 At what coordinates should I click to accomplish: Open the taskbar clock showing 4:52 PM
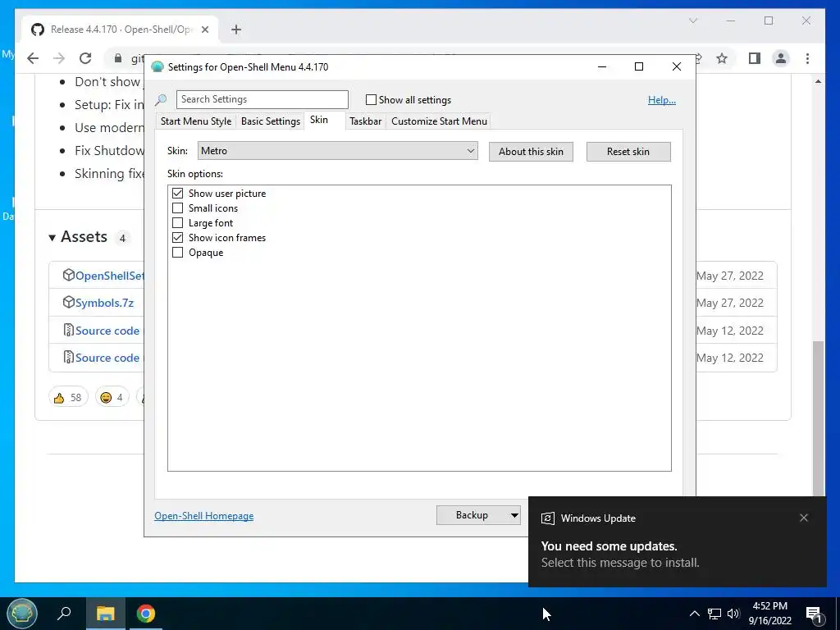[x=769, y=614]
